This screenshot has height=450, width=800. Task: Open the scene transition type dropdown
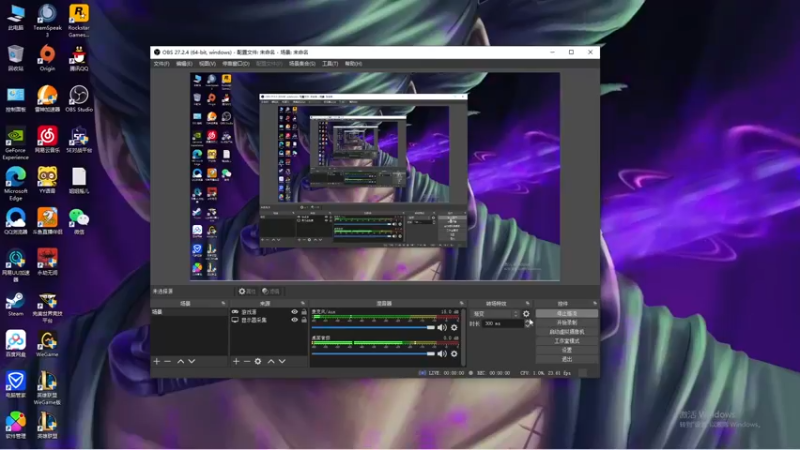point(494,314)
